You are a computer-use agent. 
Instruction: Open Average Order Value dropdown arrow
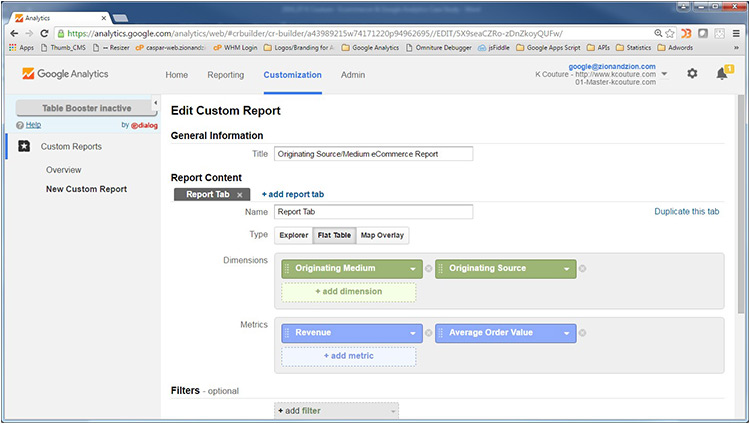click(x=566, y=333)
